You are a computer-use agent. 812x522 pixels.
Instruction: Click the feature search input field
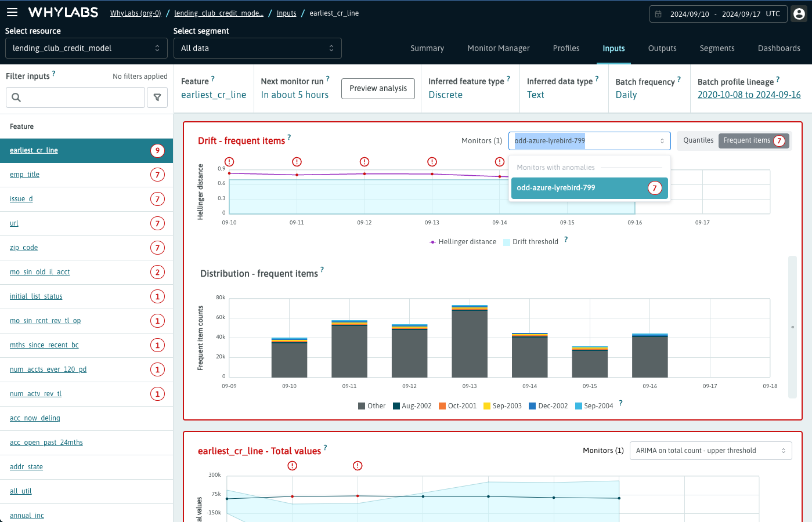(81, 97)
